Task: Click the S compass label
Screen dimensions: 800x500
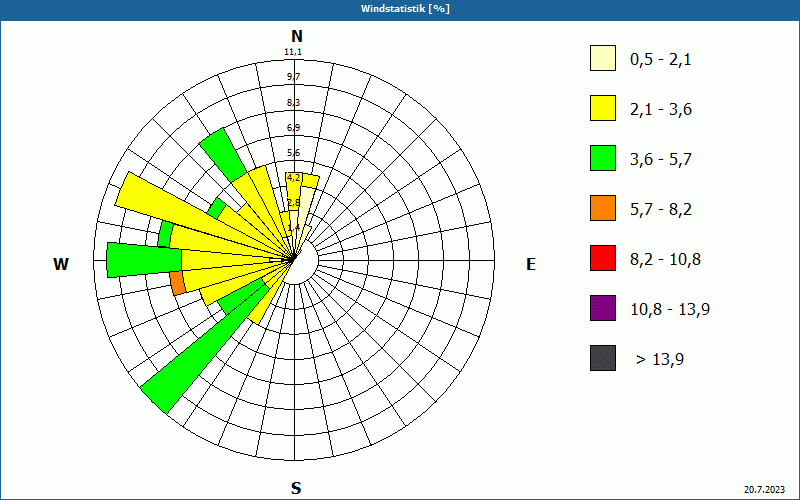Action: coord(296,488)
